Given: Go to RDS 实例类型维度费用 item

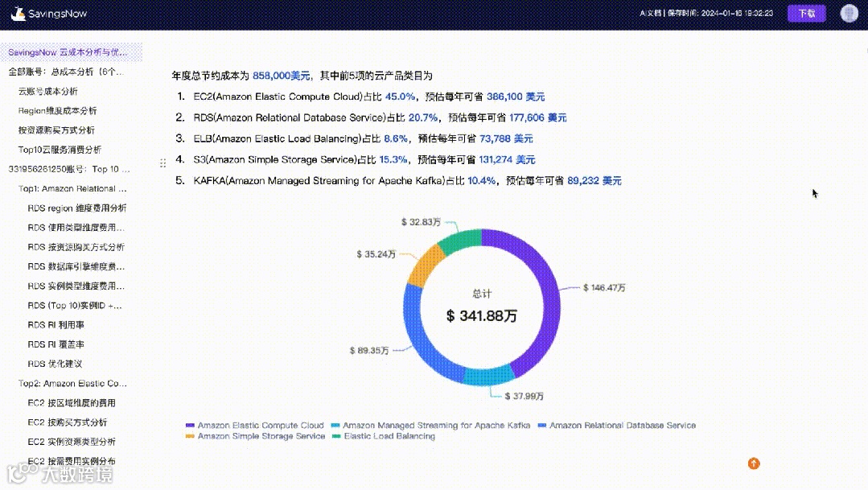Looking at the screenshot, I should [x=76, y=286].
